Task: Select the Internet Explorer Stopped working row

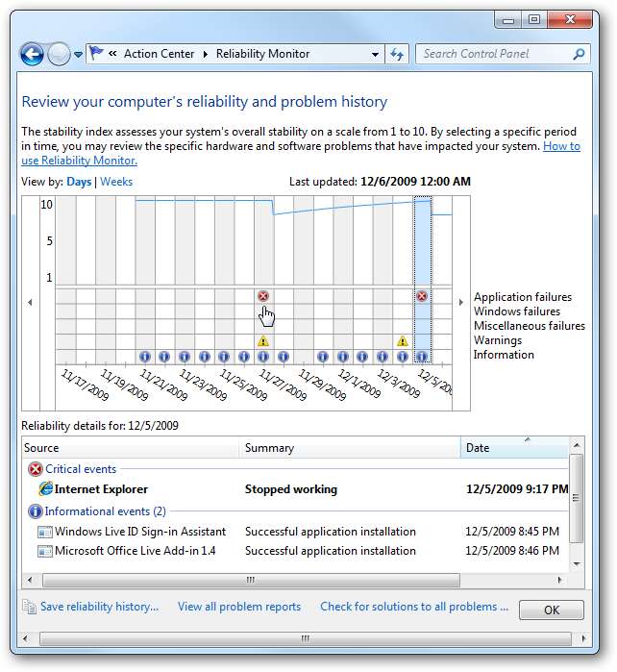Action: point(296,489)
